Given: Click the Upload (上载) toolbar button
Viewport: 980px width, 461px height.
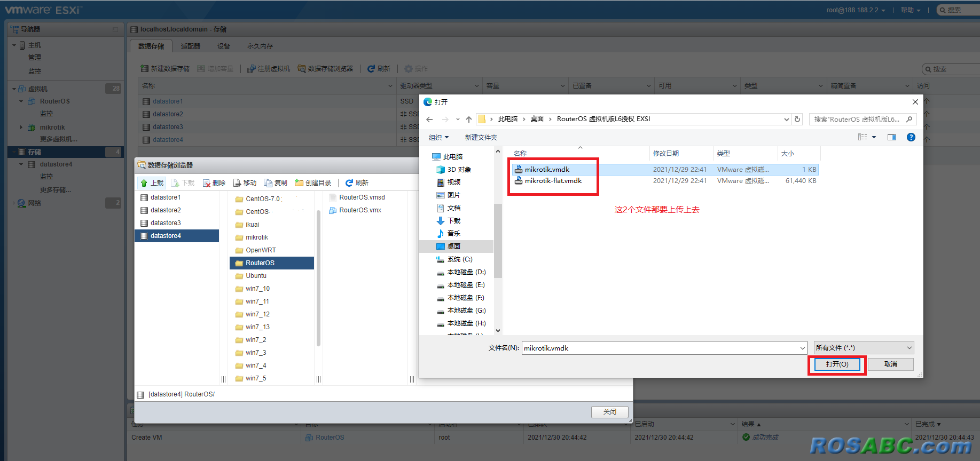Looking at the screenshot, I should click(x=152, y=183).
